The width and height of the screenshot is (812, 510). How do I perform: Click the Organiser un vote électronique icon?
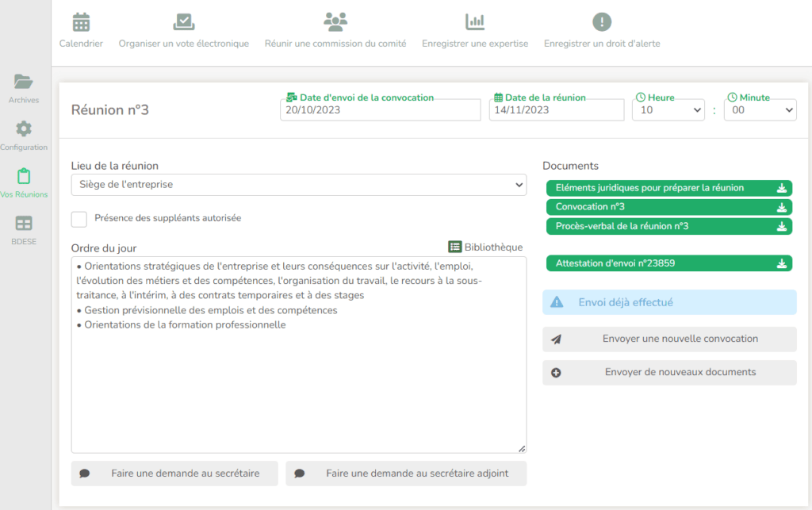tap(183, 22)
